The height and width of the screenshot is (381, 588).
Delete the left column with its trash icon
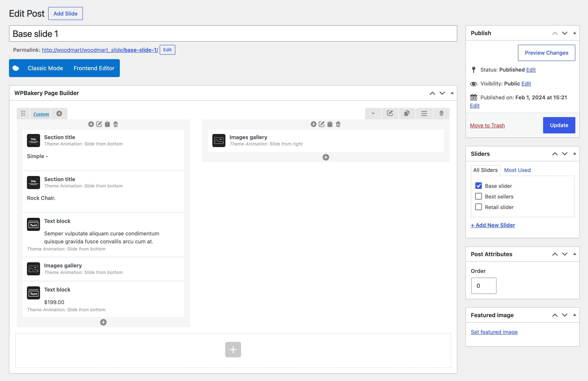[x=115, y=124]
